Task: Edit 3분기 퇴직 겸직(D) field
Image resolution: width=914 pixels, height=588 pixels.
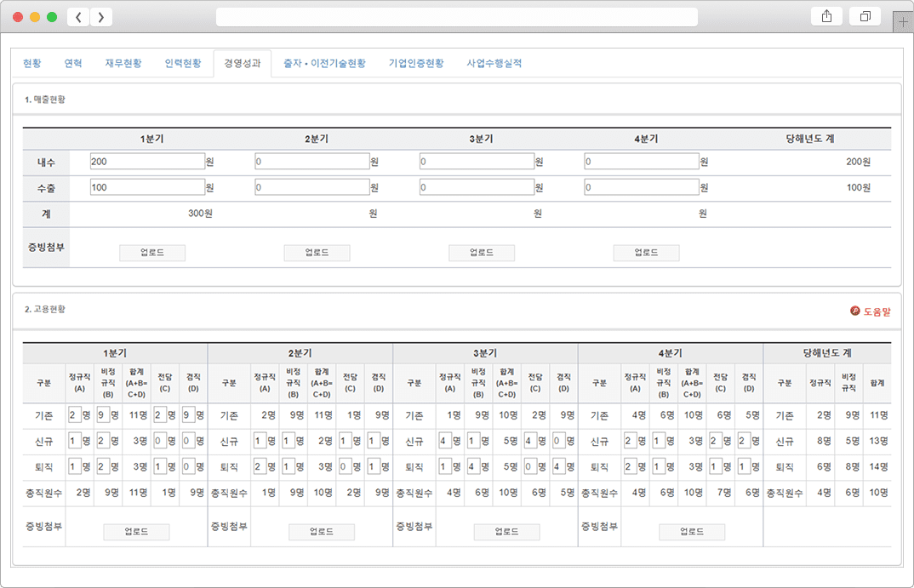Action: click(560, 466)
